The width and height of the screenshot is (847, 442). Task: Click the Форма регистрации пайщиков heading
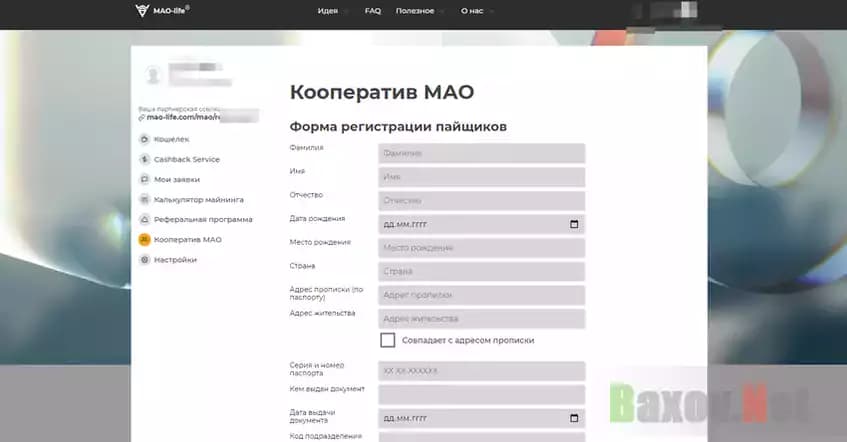point(398,126)
